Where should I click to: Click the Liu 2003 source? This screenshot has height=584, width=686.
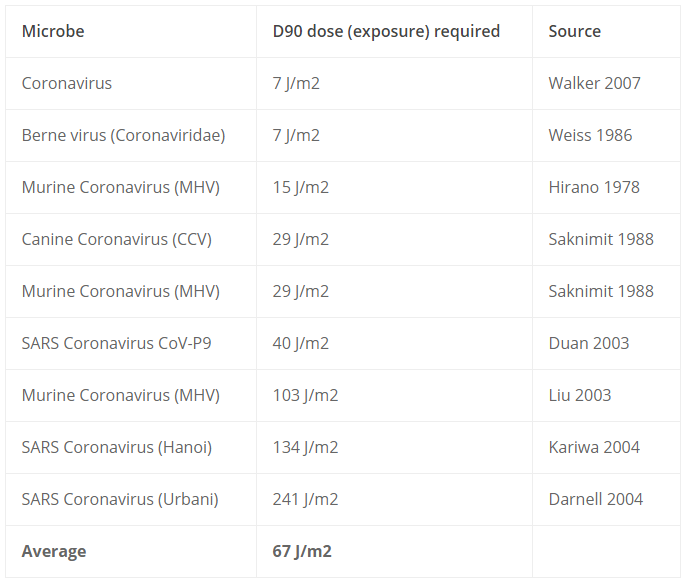click(580, 395)
